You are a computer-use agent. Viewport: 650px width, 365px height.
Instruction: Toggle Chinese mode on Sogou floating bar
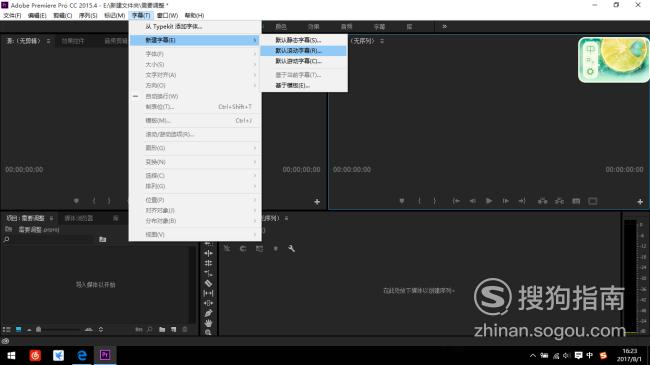(590, 49)
